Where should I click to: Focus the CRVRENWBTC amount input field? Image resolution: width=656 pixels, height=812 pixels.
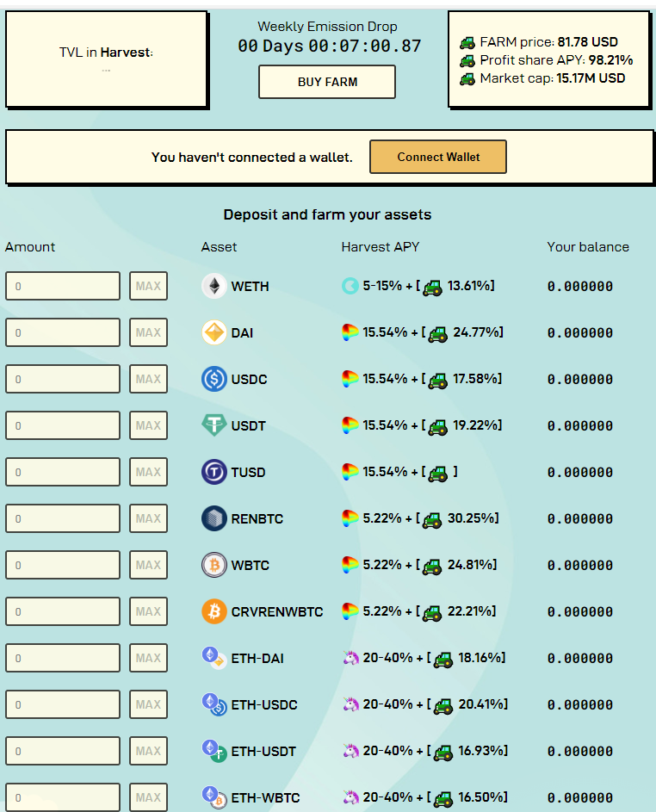click(63, 611)
